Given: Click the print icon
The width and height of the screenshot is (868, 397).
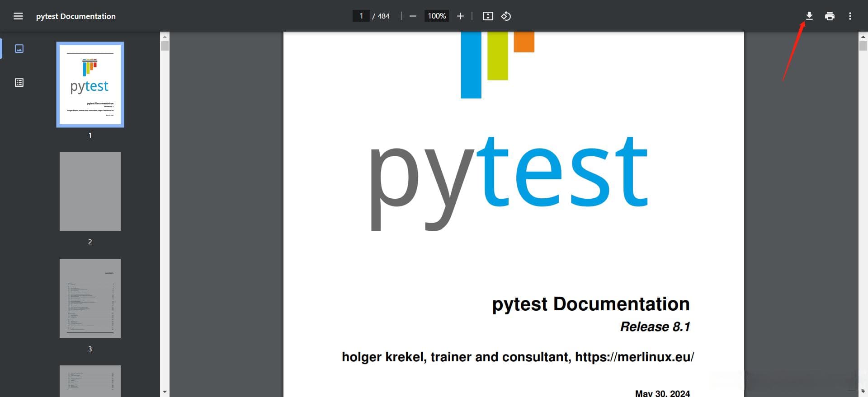Looking at the screenshot, I should pyautogui.click(x=830, y=16).
